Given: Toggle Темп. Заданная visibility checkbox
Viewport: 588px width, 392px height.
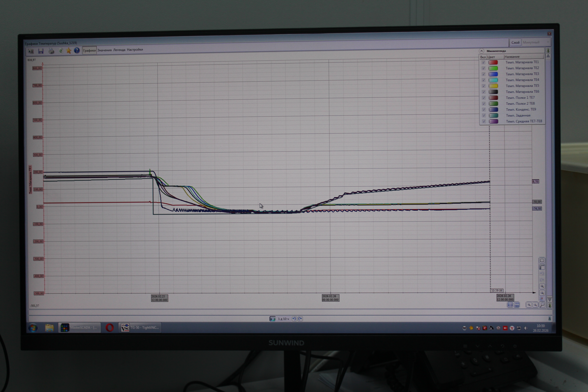Looking at the screenshot, I should click(484, 115).
